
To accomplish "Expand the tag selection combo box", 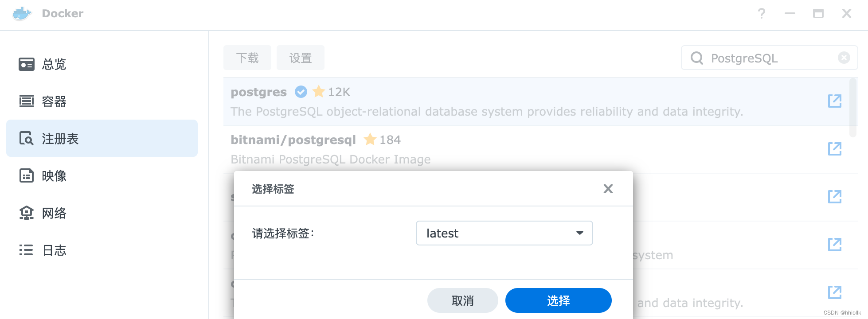I will tap(579, 233).
